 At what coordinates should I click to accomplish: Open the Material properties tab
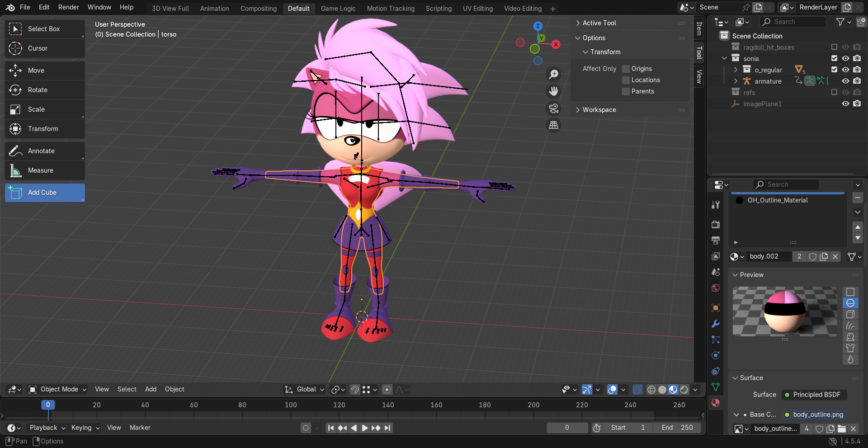tap(716, 403)
